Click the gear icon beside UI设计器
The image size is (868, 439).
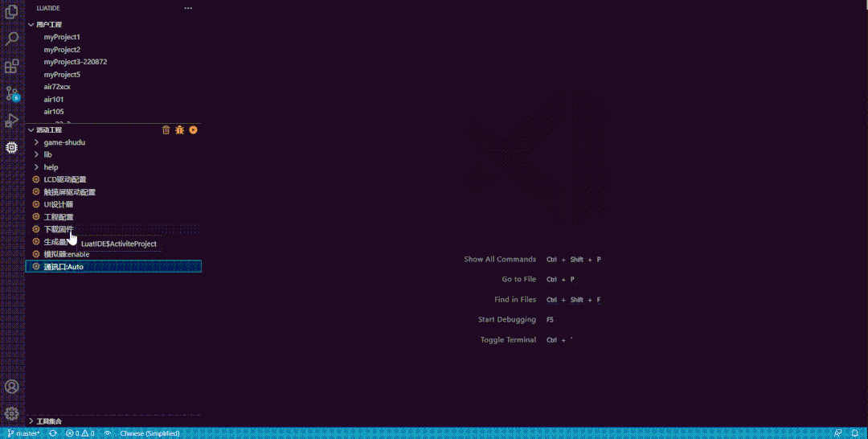click(36, 204)
